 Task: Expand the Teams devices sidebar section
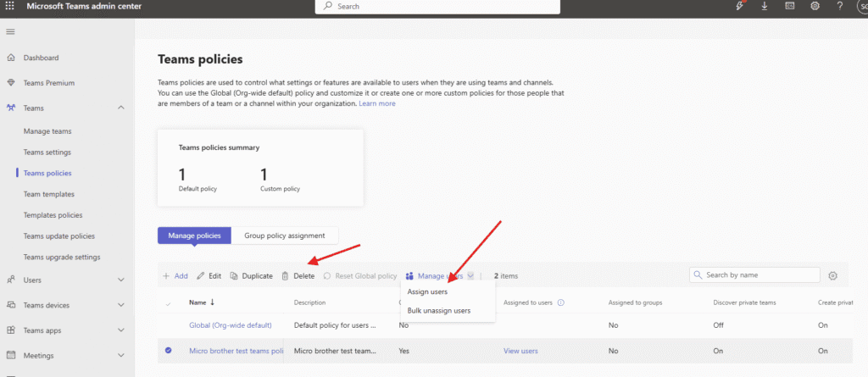pyautogui.click(x=121, y=305)
